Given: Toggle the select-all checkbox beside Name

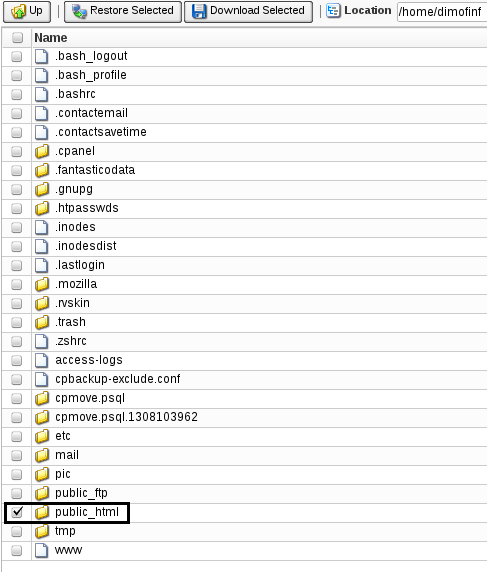Looking at the screenshot, I should pyautogui.click(x=17, y=38).
